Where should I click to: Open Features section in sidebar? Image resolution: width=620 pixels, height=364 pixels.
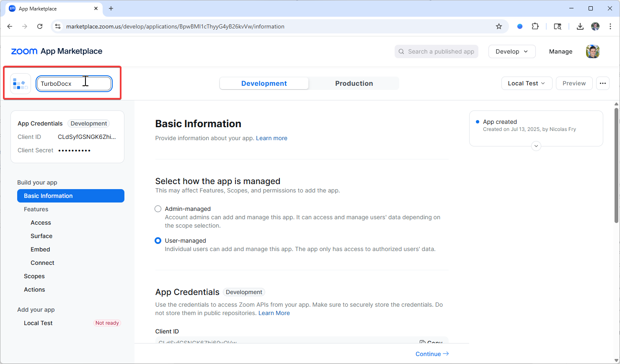tap(36, 209)
